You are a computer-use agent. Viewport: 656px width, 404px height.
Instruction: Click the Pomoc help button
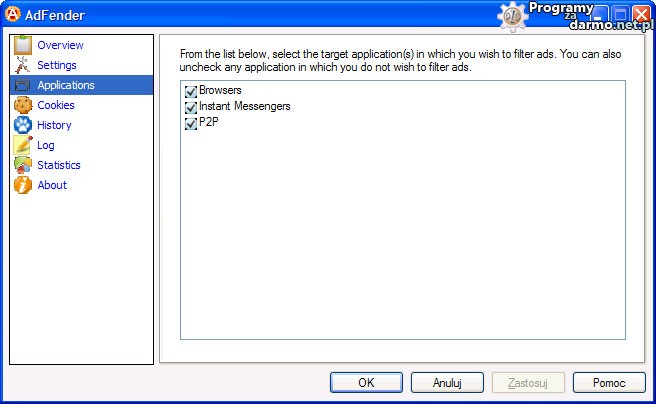[609, 383]
